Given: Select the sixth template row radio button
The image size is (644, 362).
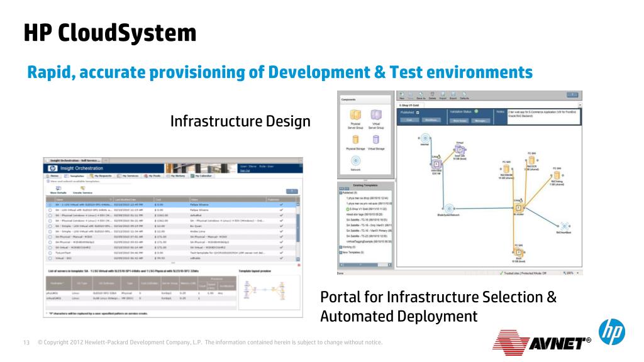Looking at the screenshot, I should [50, 231].
